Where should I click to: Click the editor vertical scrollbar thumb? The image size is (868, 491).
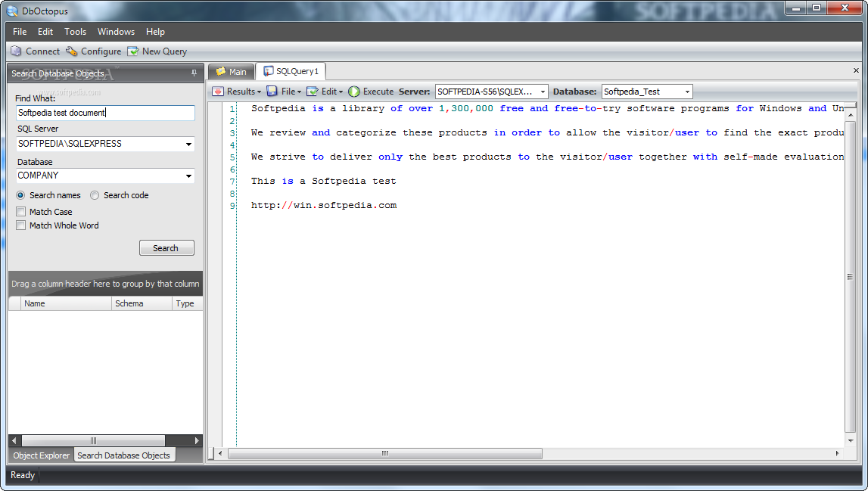850,276
